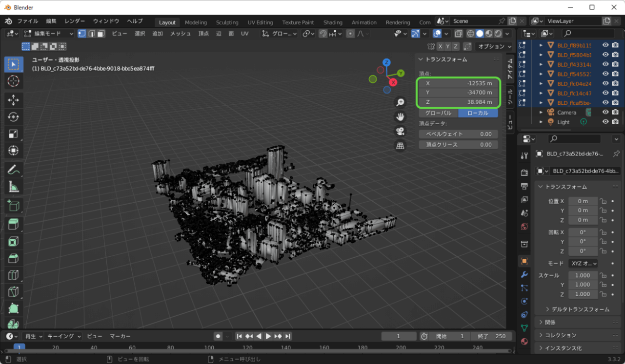Open the Modifier Properties wrench tab
Screen dimensions: 625x364
(524, 274)
